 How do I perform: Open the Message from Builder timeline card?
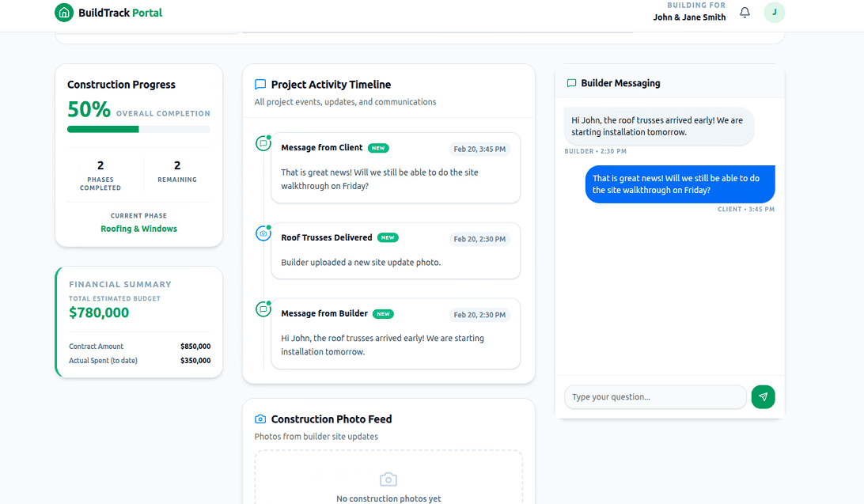[396, 334]
